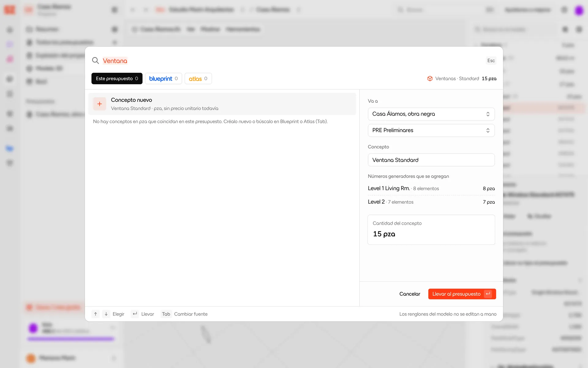The width and height of the screenshot is (588, 368).
Task: Click the search magnifier icon
Action: (x=96, y=61)
